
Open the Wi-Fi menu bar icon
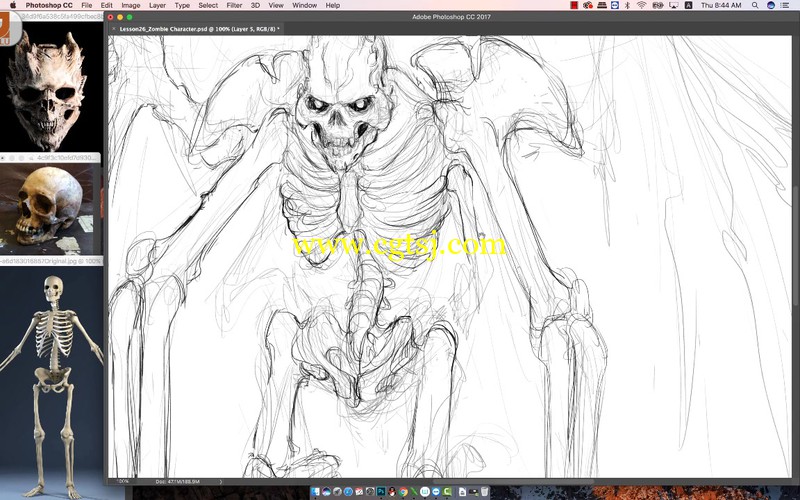pyautogui.click(x=642, y=5)
